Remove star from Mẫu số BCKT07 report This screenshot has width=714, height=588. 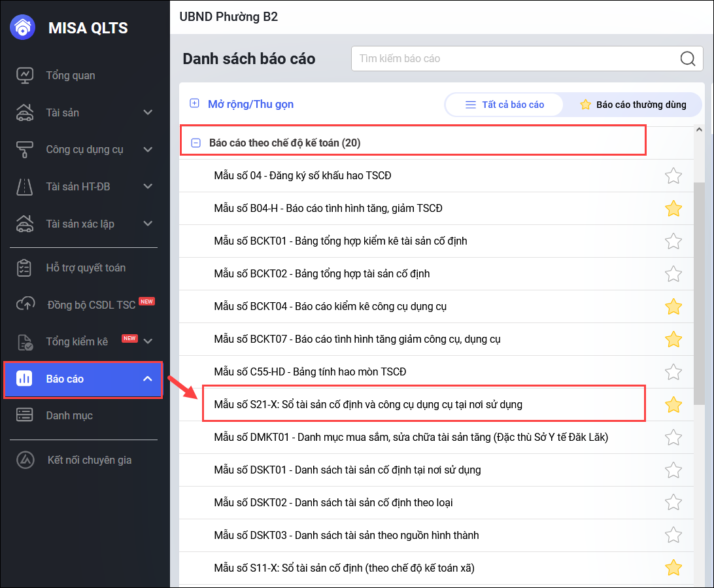pos(673,339)
